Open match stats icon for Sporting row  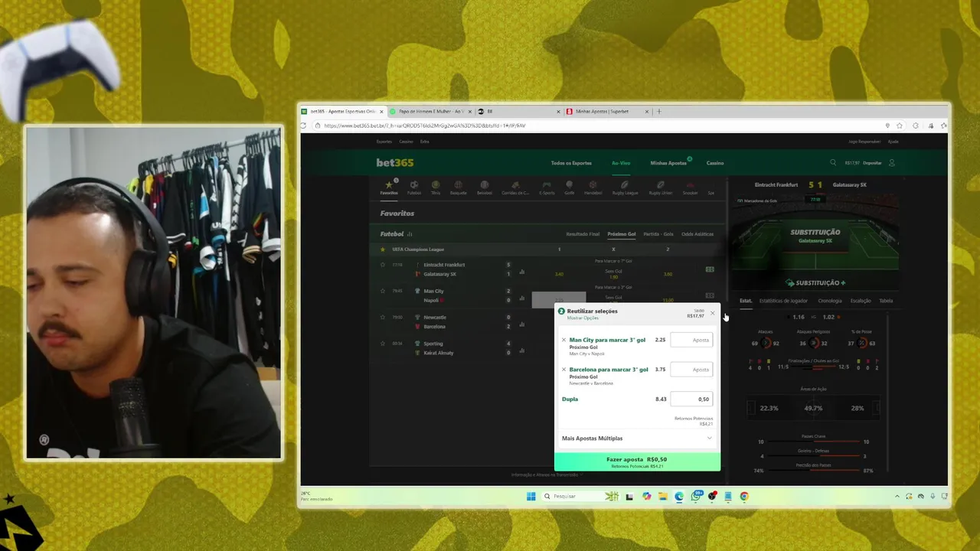pyautogui.click(x=522, y=350)
